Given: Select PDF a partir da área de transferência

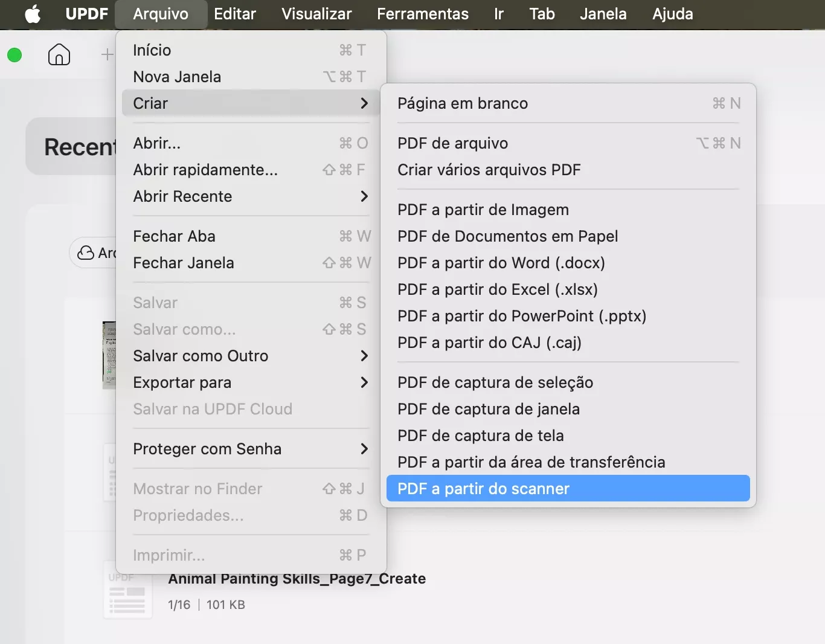Looking at the screenshot, I should 568,462.
